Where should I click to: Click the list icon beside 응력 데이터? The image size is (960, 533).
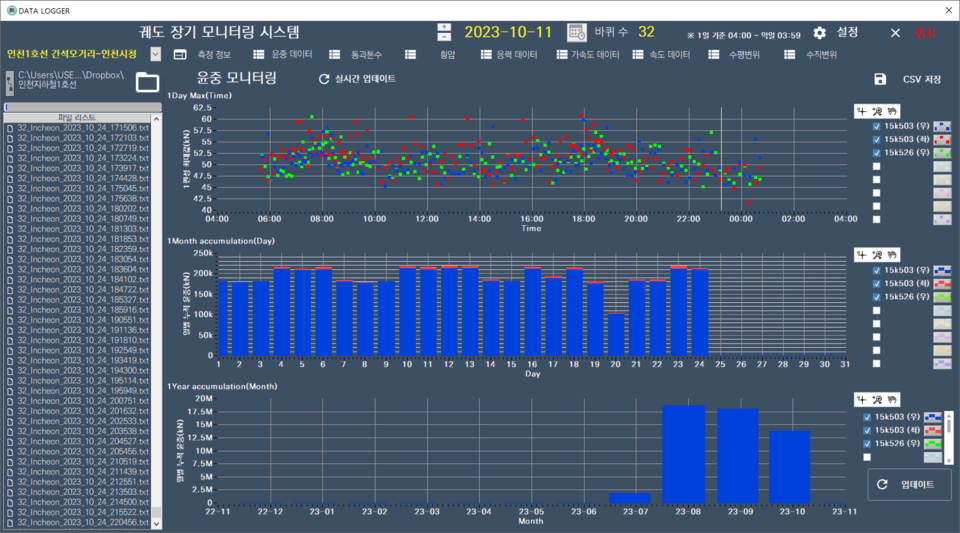tap(486, 54)
